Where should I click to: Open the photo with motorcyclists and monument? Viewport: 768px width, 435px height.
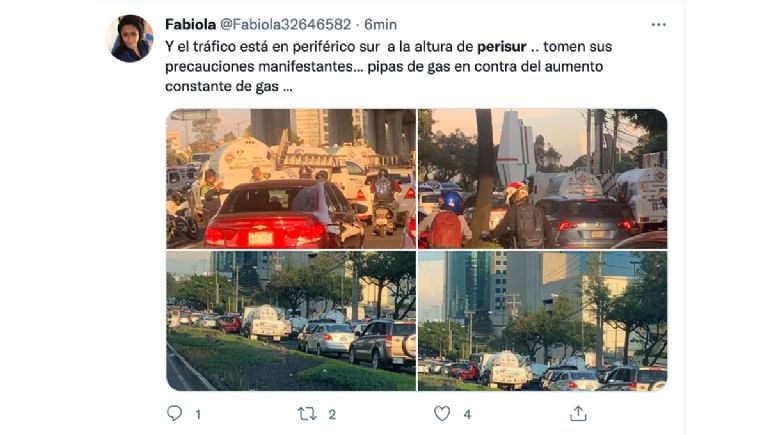click(x=543, y=179)
